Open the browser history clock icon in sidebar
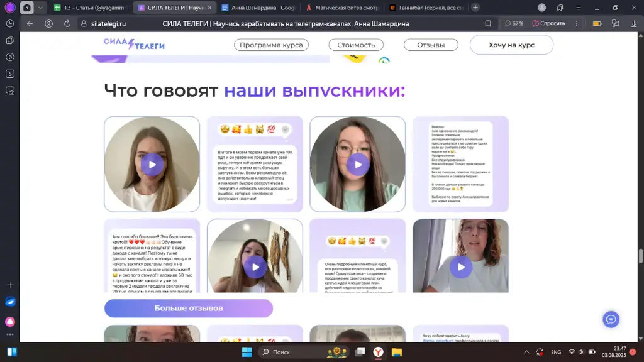 point(10,23)
